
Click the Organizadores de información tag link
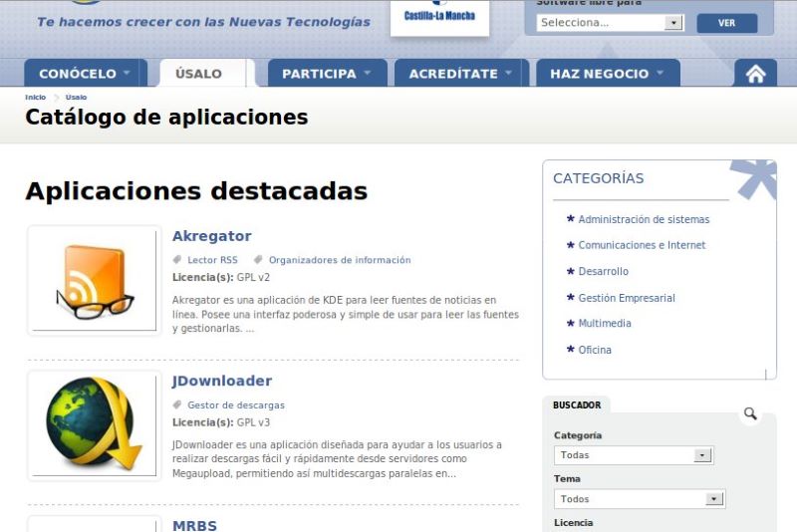[340, 260]
